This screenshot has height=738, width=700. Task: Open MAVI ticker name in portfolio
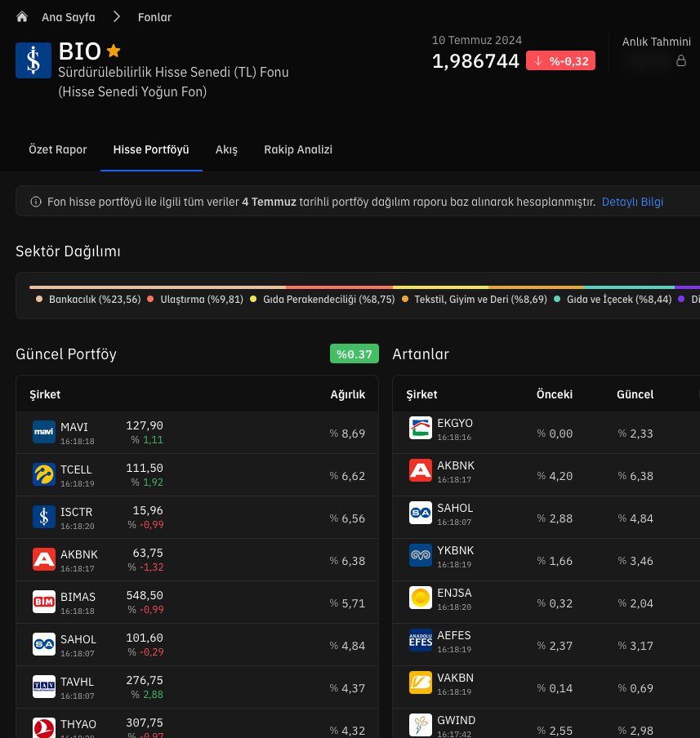pyautogui.click(x=74, y=427)
